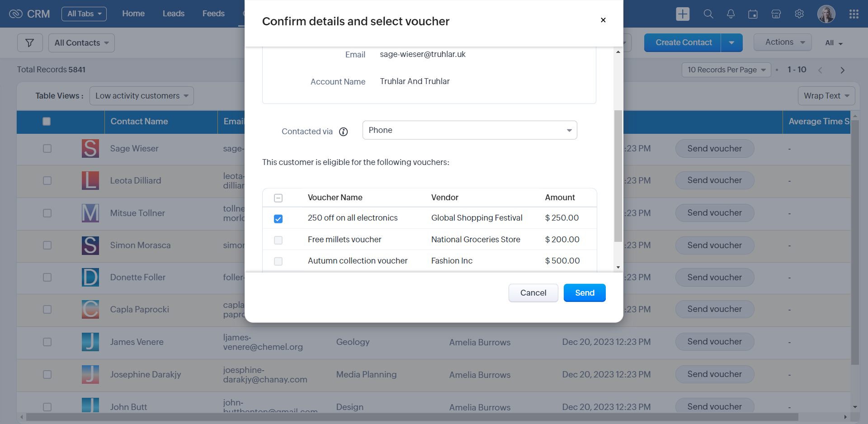
Task: Open notifications bell icon
Action: tap(731, 14)
